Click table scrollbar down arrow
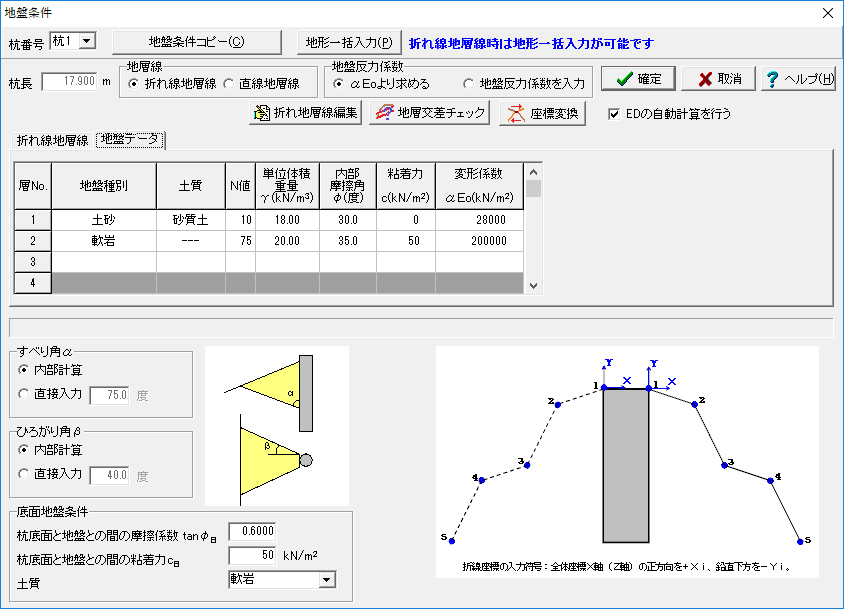 pos(533,286)
